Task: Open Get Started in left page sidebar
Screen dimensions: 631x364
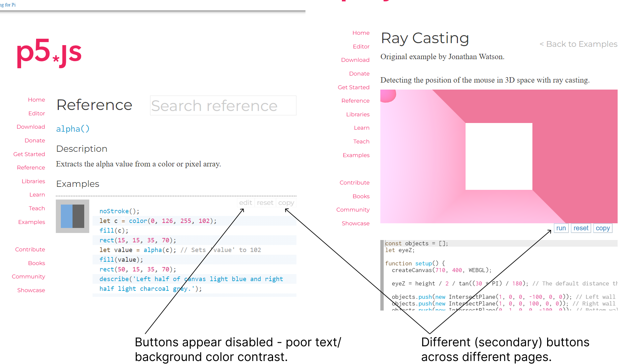Action: tap(29, 154)
